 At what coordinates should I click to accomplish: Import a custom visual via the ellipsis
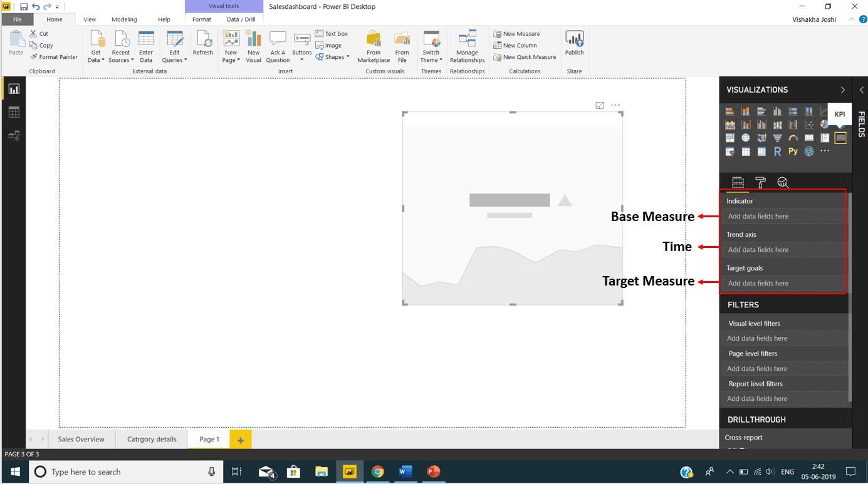[x=825, y=151]
